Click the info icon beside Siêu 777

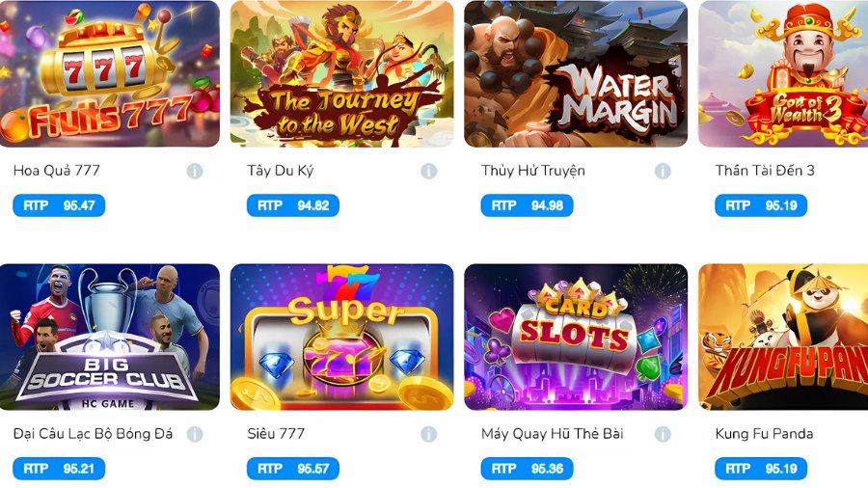point(428,434)
